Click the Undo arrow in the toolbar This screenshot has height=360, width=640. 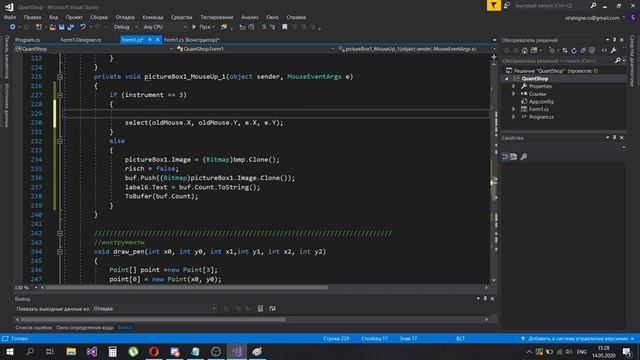pyautogui.click(x=83, y=27)
